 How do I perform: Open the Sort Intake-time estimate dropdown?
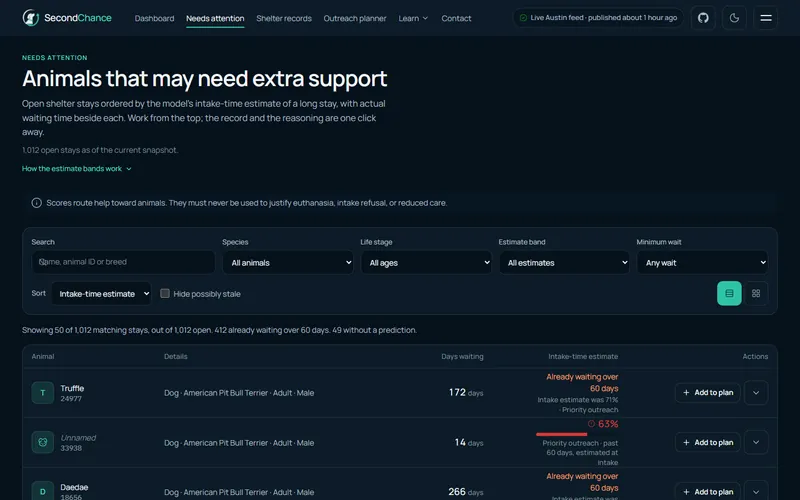click(101, 293)
